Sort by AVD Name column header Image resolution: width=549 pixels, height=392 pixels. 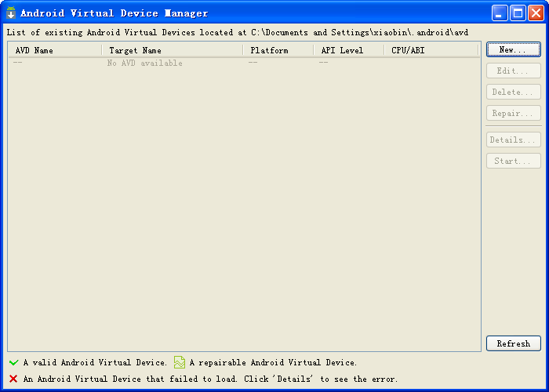pos(56,50)
